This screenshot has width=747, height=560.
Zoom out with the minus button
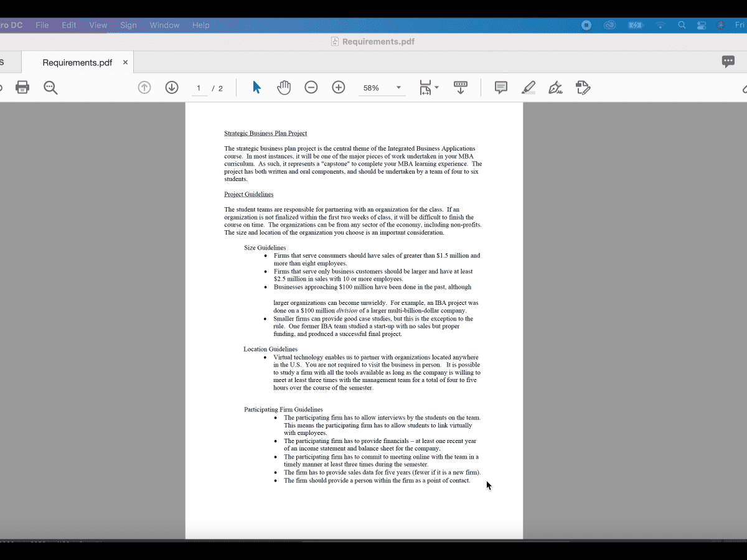pyautogui.click(x=311, y=87)
